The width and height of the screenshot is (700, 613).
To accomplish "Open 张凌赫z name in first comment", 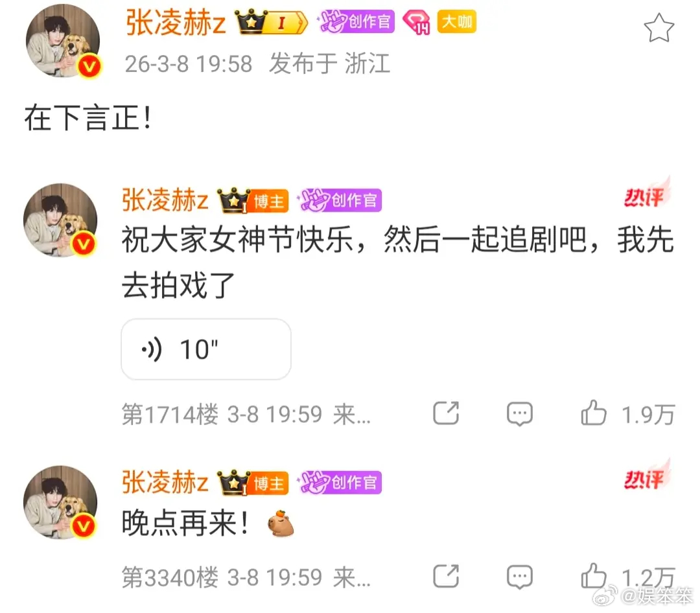I will (x=165, y=200).
